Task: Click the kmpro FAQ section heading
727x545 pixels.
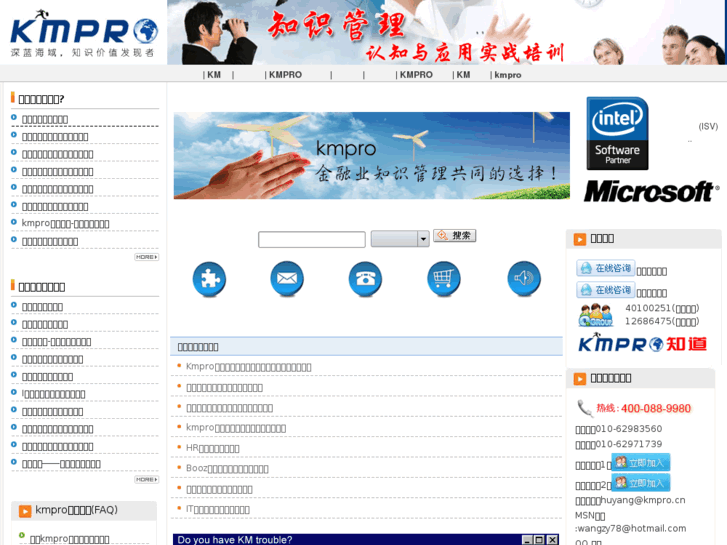Action: 77,510
